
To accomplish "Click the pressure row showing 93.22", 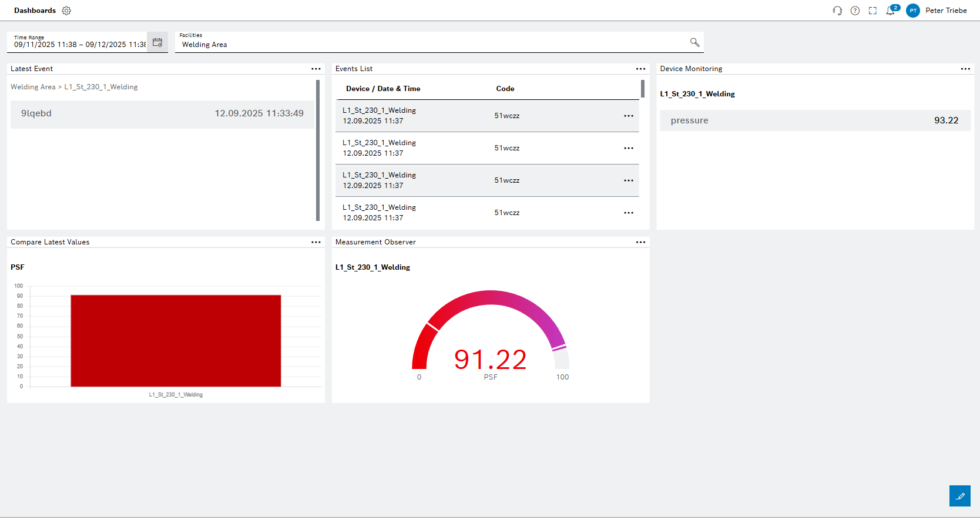I will [815, 120].
